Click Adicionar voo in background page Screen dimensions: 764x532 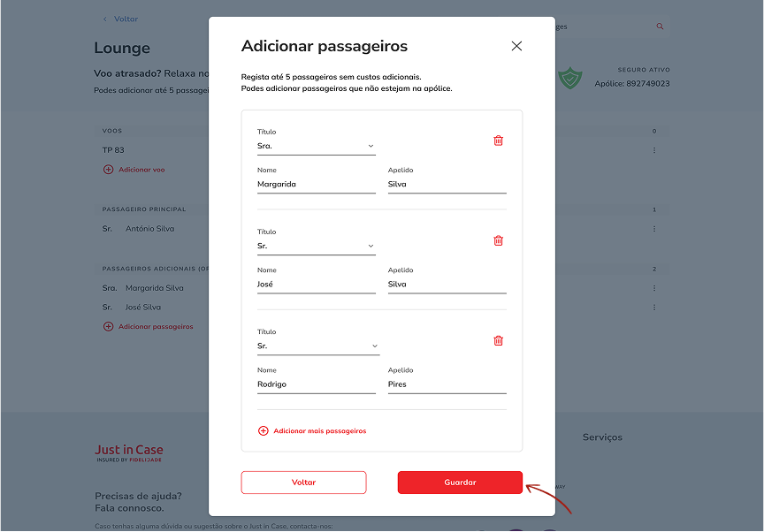tap(141, 170)
